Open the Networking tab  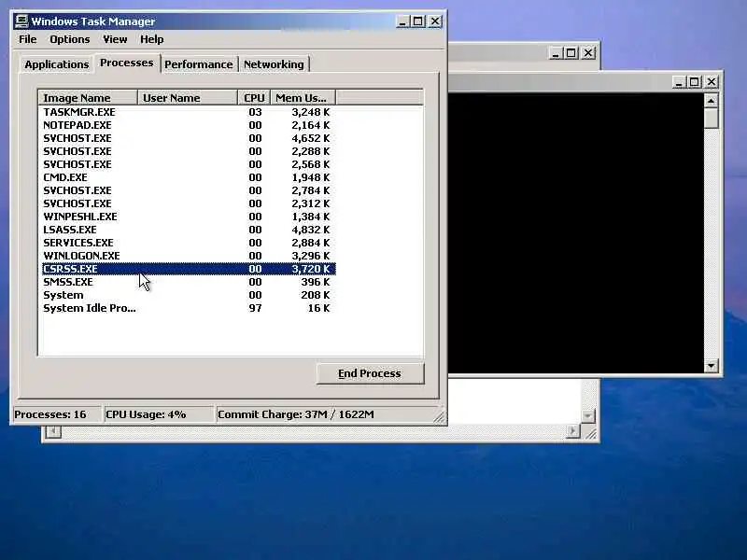[274, 64]
